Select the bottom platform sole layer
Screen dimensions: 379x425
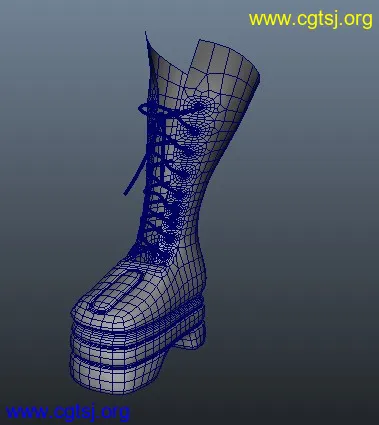pyautogui.click(x=117, y=373)
